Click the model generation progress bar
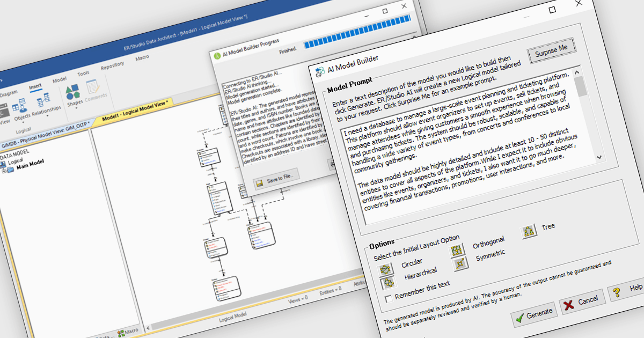The image size is (644, 338). [356, 32]
